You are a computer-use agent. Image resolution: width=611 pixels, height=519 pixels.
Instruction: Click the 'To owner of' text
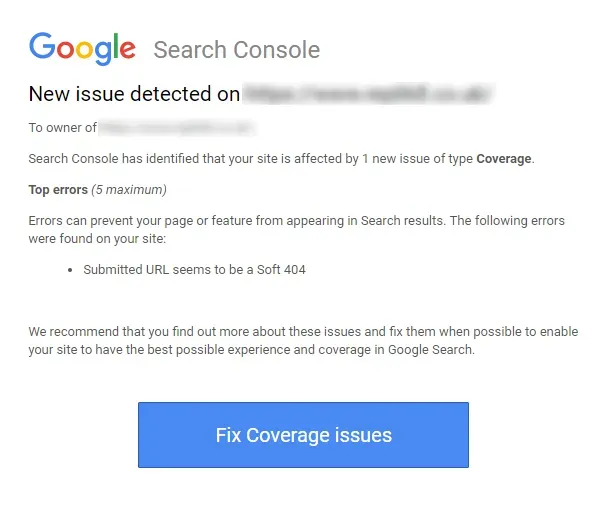click(x=62, y=128)
